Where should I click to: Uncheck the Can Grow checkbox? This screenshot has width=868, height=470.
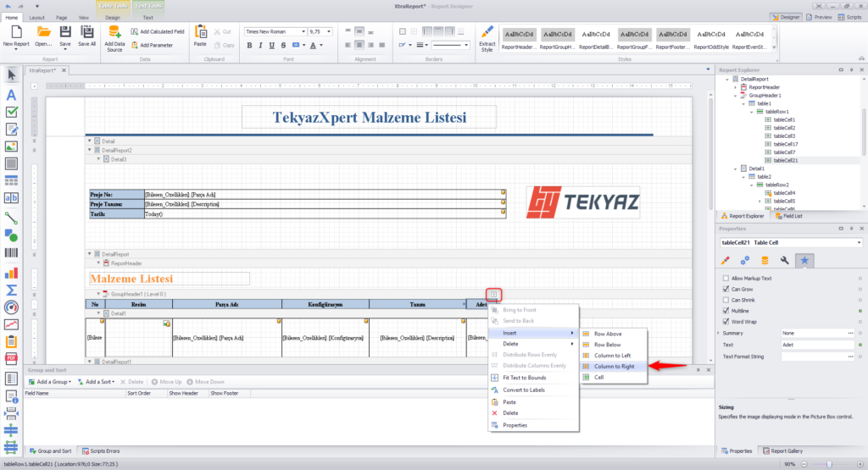[725, 290]
